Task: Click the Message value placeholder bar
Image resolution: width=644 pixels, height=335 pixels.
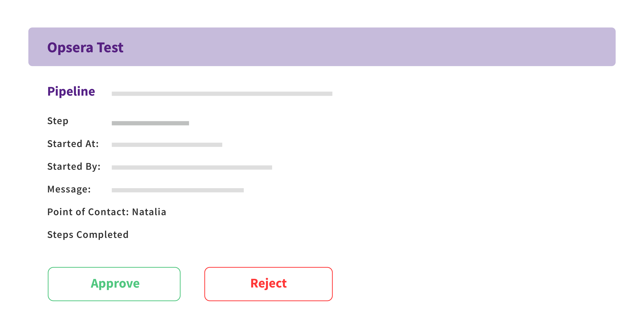Action: pyautogui.click(x=178, y=190)
